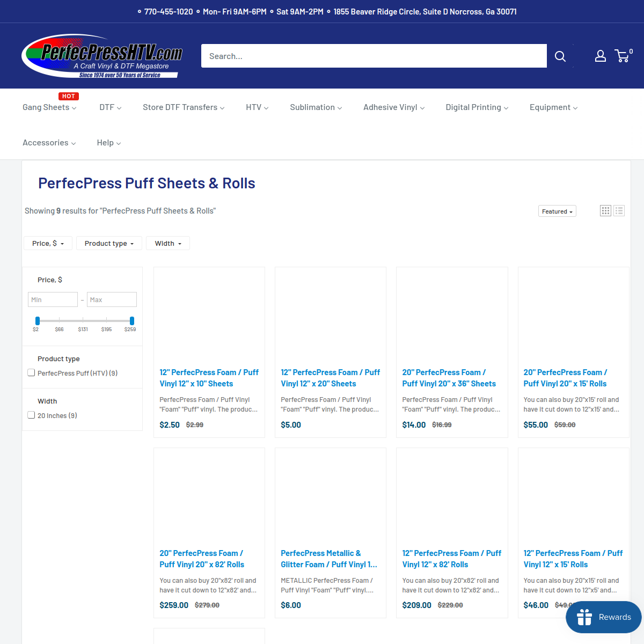Open the user account icon
The width and height of the screenshot is (644, 644).
pos(601,56)
